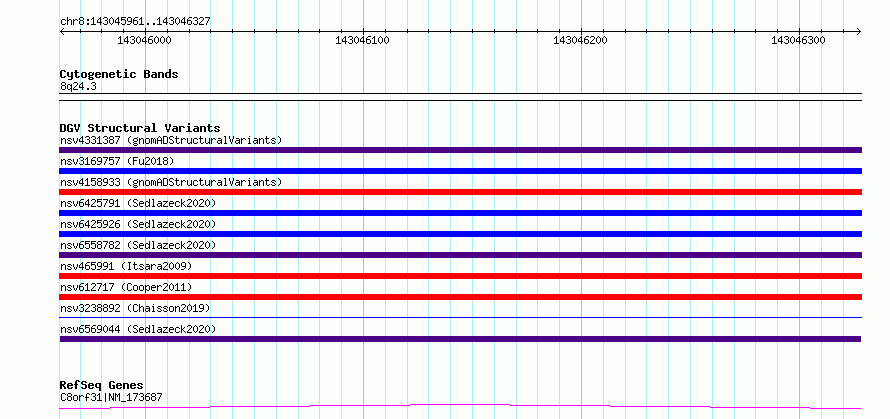
Task: Click the blue bar under nsv3169757
Action: click(x=460, y=171)
